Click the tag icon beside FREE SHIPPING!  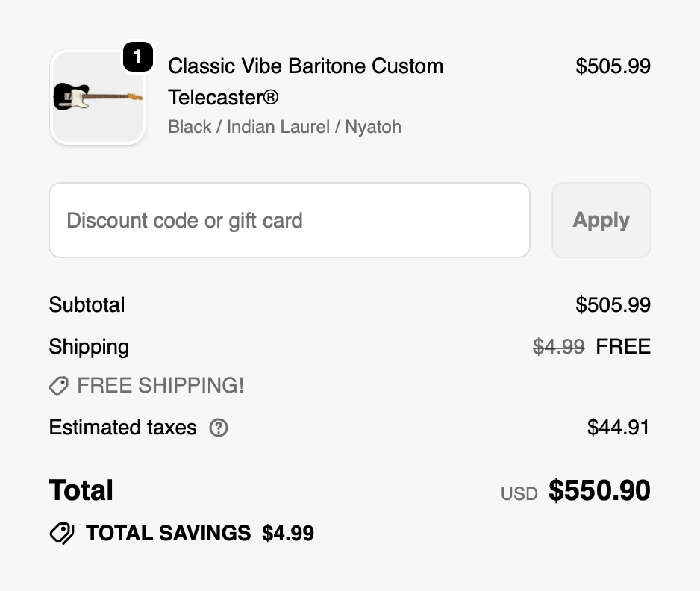[59, 386]
